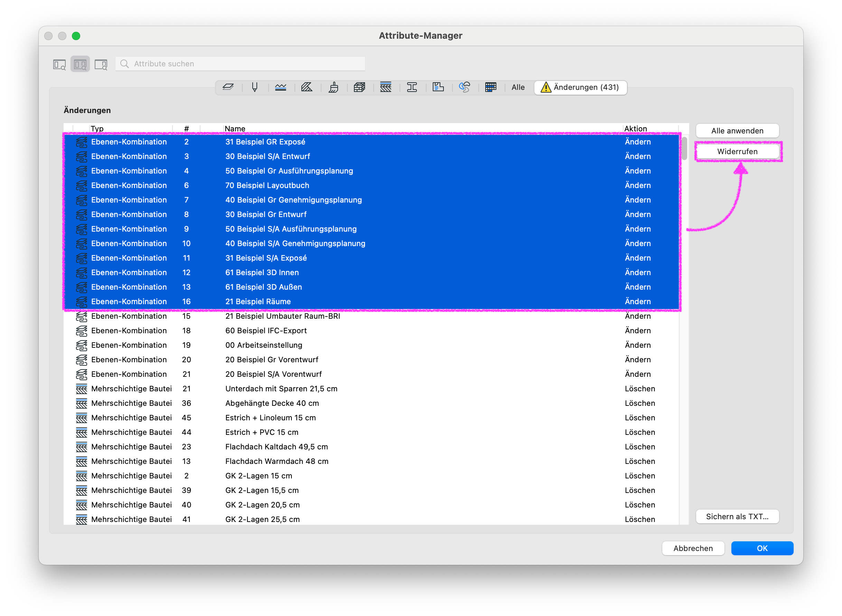Select row 20 Beispiel S/A Vorentwurf
Image resolution: width=842 pixels, height=616 pixels.
click(372, 374)
